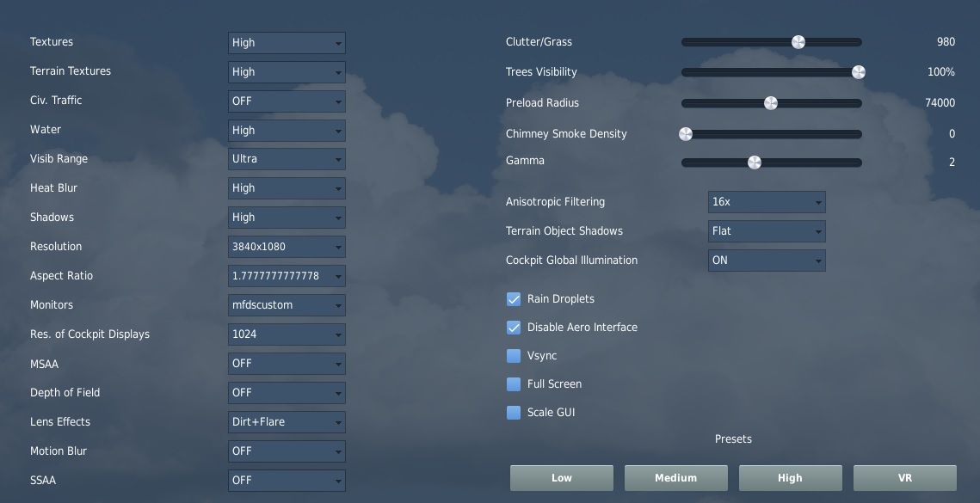980x503 pixels.
Task: Open the Cockpit Global Illumination dropdown
Action: tap(767, 261)
